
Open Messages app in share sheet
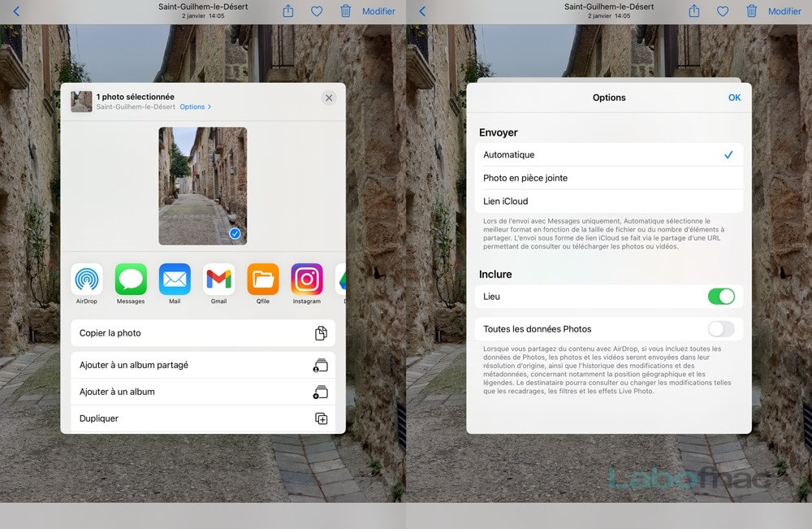[131, 280]
